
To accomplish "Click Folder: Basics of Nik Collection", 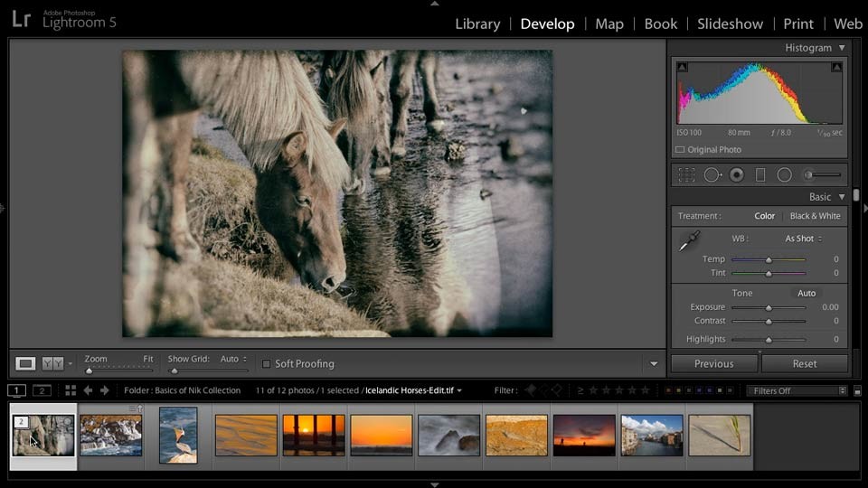I will (x=182, y=390).
